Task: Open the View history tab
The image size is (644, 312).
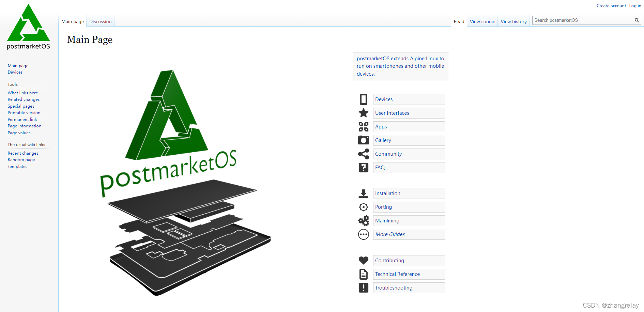Action: click(x=514, y=21)
